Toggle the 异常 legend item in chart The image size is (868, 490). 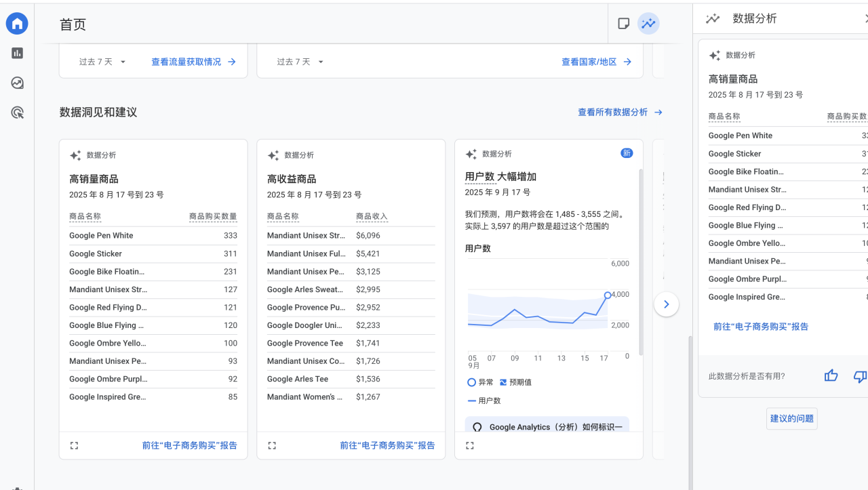pyautogui.click(x=480, y=382)
